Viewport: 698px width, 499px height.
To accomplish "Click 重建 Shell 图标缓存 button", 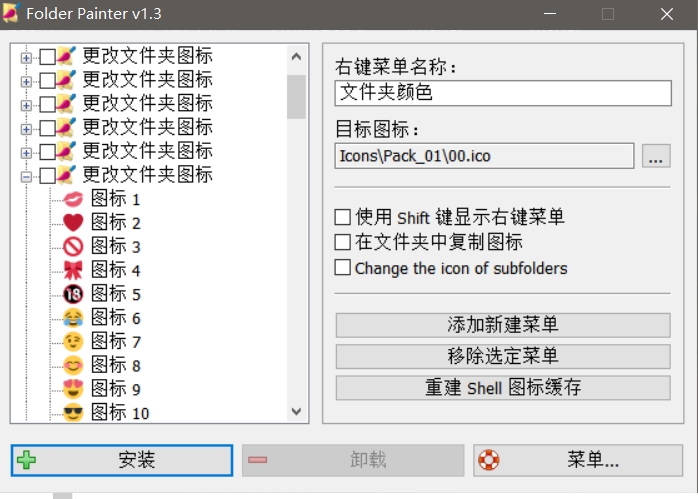I will pyautogui.click(x=503, y=388).
